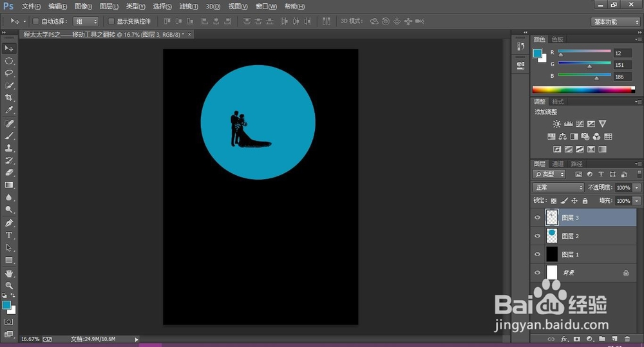Click the zoom level field 16.67%
The height and width of the screenshot is (347, 644).
(30, 339)
